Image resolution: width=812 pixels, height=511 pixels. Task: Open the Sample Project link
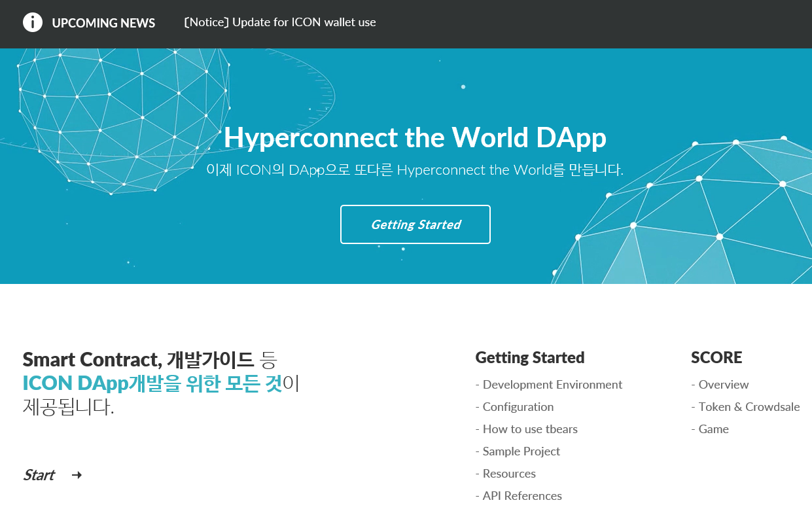[518, 451]
